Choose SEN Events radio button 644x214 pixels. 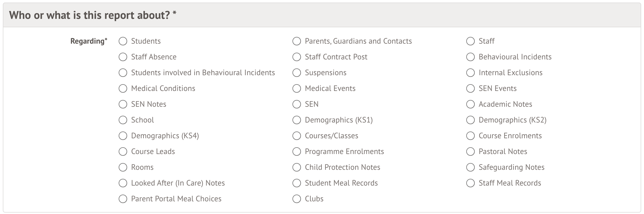tap(470, 89)
